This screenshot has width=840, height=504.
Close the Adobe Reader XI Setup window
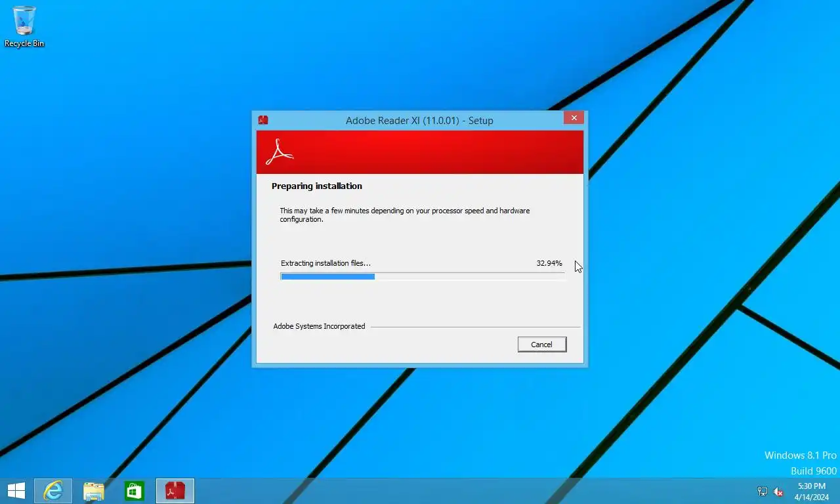574,118
